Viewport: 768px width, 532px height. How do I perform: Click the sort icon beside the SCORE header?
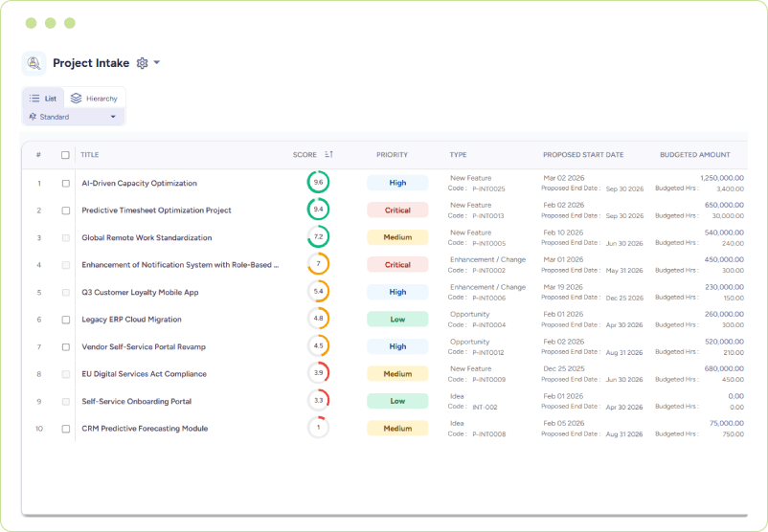[328, 154]
